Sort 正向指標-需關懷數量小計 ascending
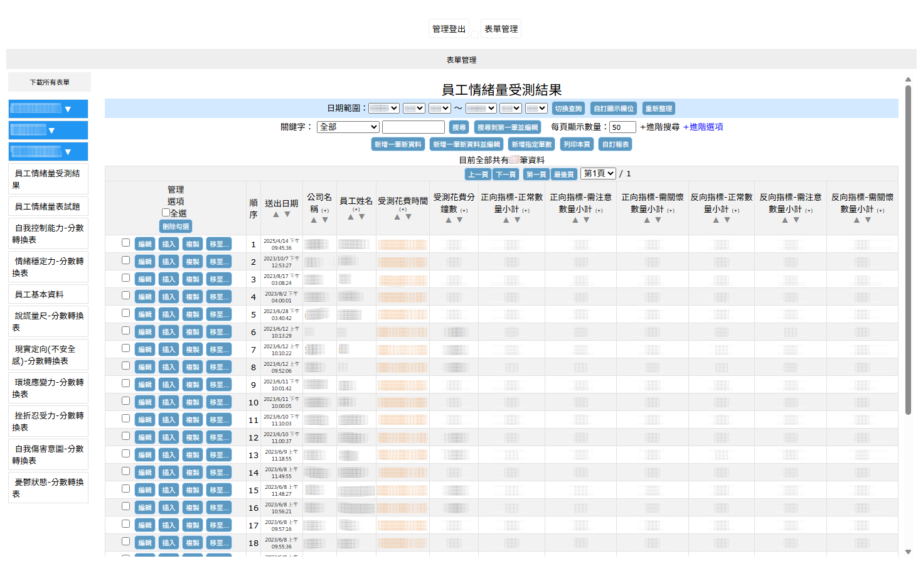 click(647, 220)
